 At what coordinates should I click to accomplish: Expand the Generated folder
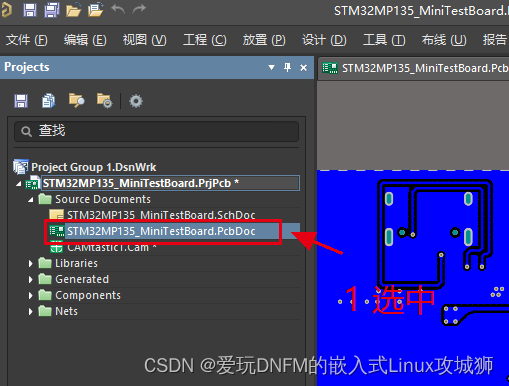click(x=31, y=279)
